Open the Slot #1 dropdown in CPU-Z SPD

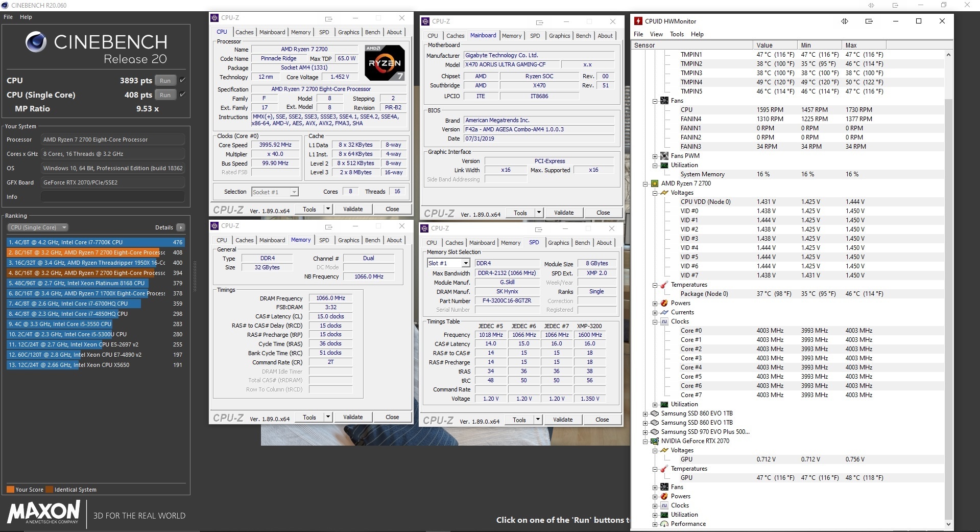(466, 263)
